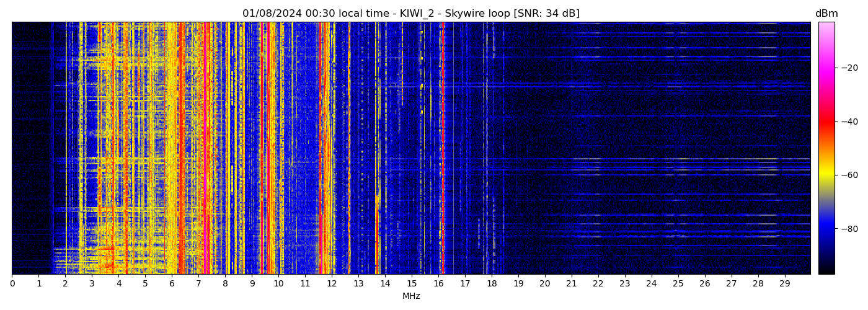
Task: Click the 29 MHz axis tick label
Action: pos(784,284)
